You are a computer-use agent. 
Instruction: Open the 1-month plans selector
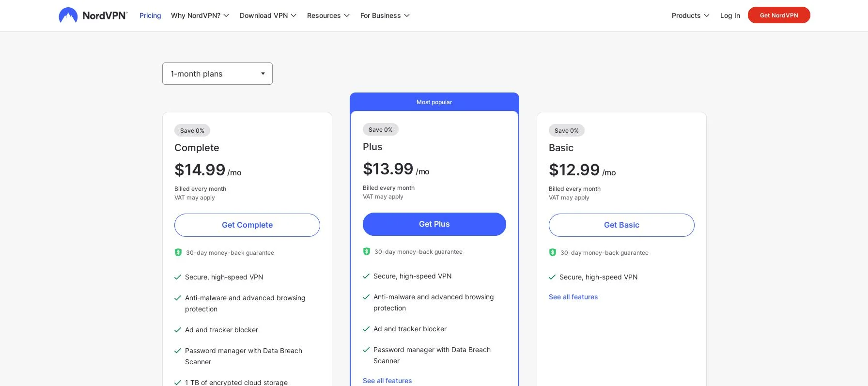[x=217, y=74]
